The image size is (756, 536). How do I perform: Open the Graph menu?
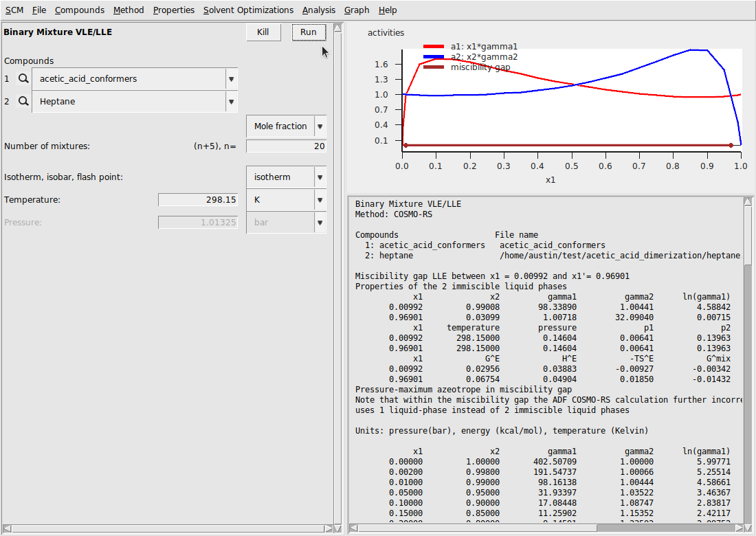pyautogui.click(x=357, y=10)
